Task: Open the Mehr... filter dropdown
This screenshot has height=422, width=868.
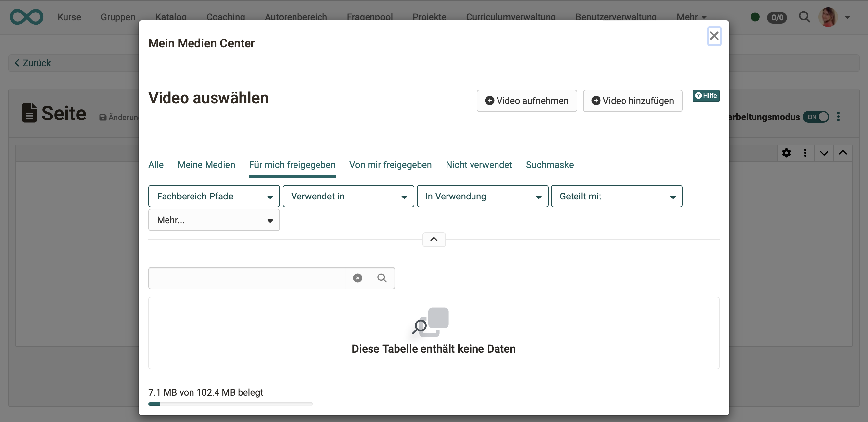Action: 214,220
